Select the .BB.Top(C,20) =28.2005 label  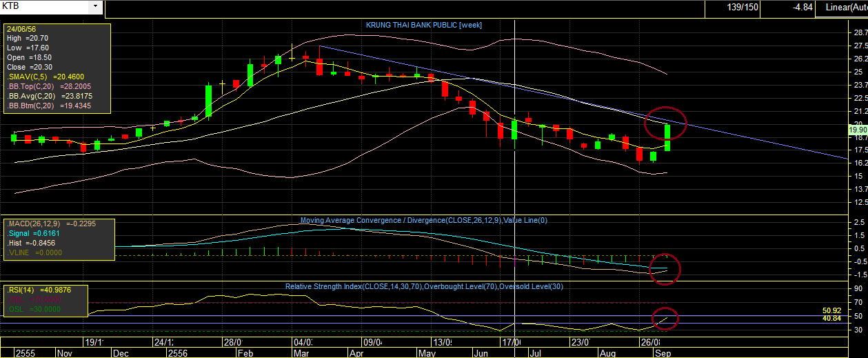click(50, 87)
